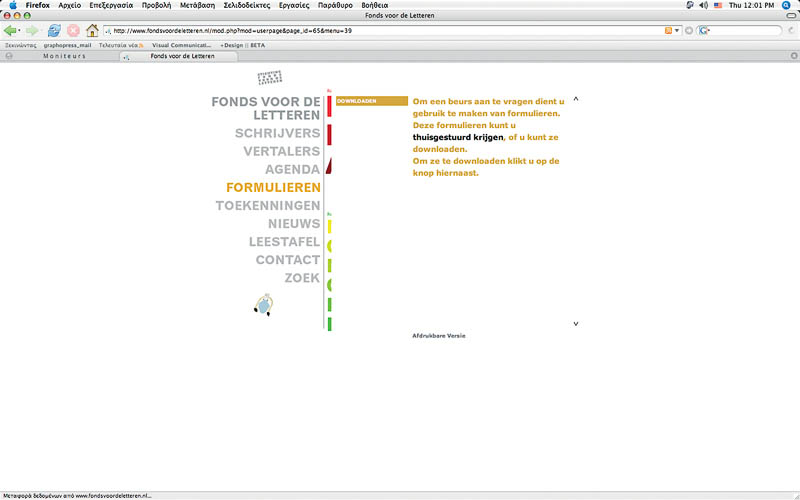Go back with the green Back arrow
This screenshot has height=500, width=800.
9,31
